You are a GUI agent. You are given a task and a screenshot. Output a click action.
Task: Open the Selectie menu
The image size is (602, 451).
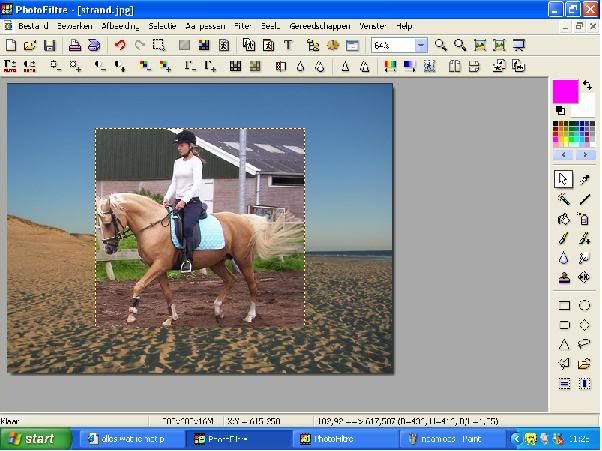[162, 26]
